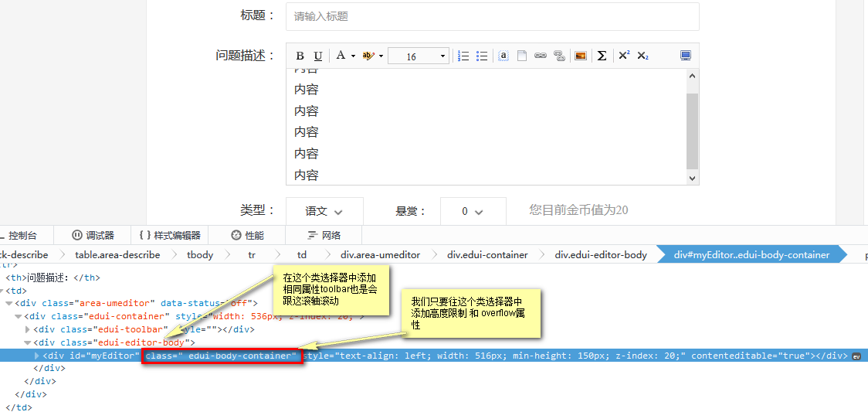The width and height of the screenshot is (868, 412).
Task: Collapse the td node in DOM tree
Action: point(2,291)
